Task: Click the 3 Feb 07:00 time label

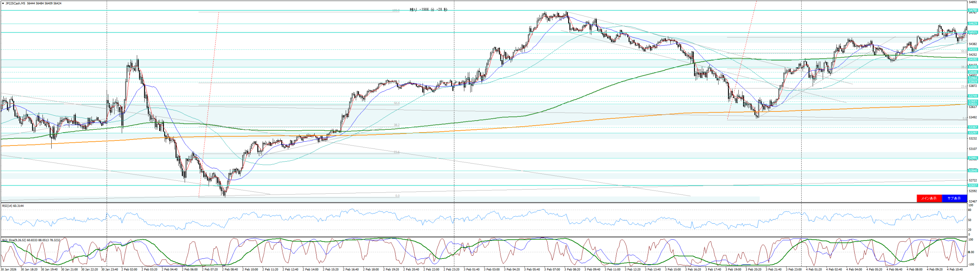Action: (x=552, y=270)
